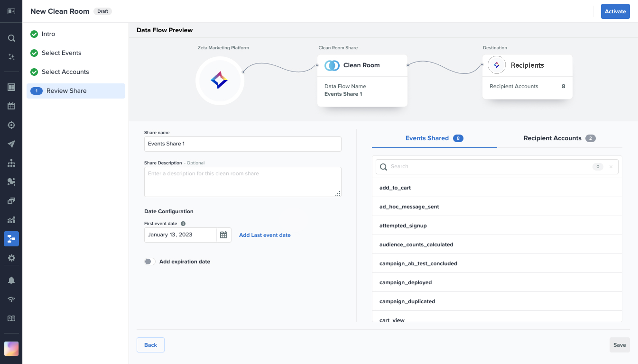This screenshot has width=638, height=364.
Task: Click the paper plane campaigns icon
Action: coord(11,144)
